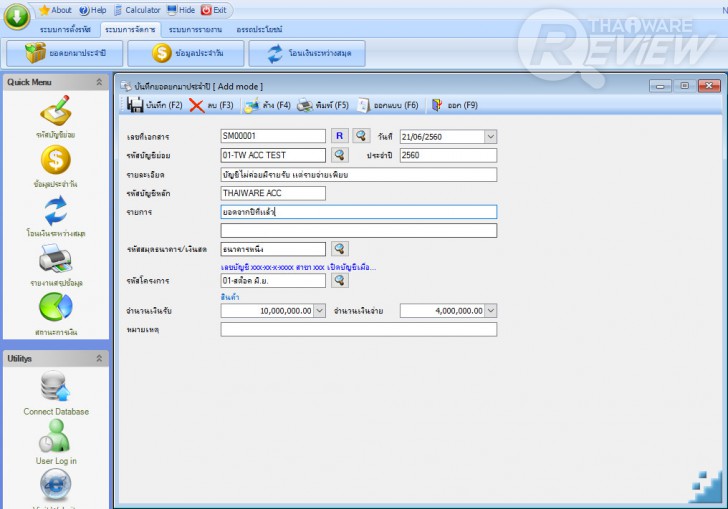Click the Design (F6) document toolbar button
The width and height of the screenshot is (728, 509).
pos(388,105)
